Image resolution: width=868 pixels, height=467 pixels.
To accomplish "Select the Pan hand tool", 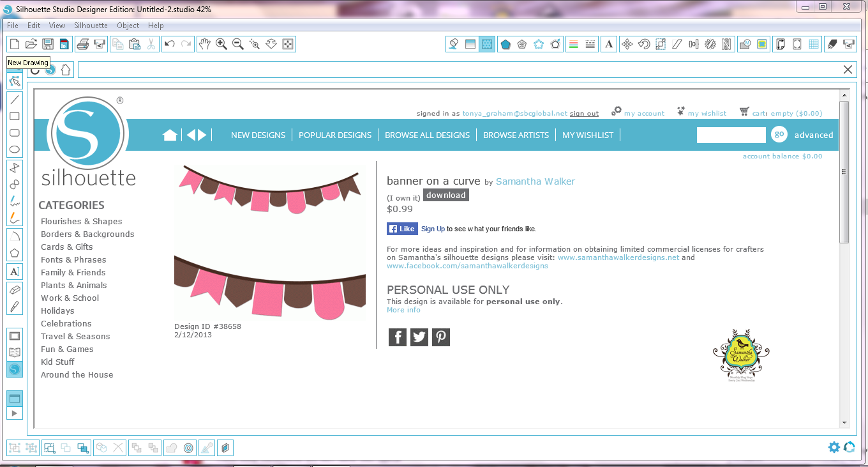I will point(204,44).
